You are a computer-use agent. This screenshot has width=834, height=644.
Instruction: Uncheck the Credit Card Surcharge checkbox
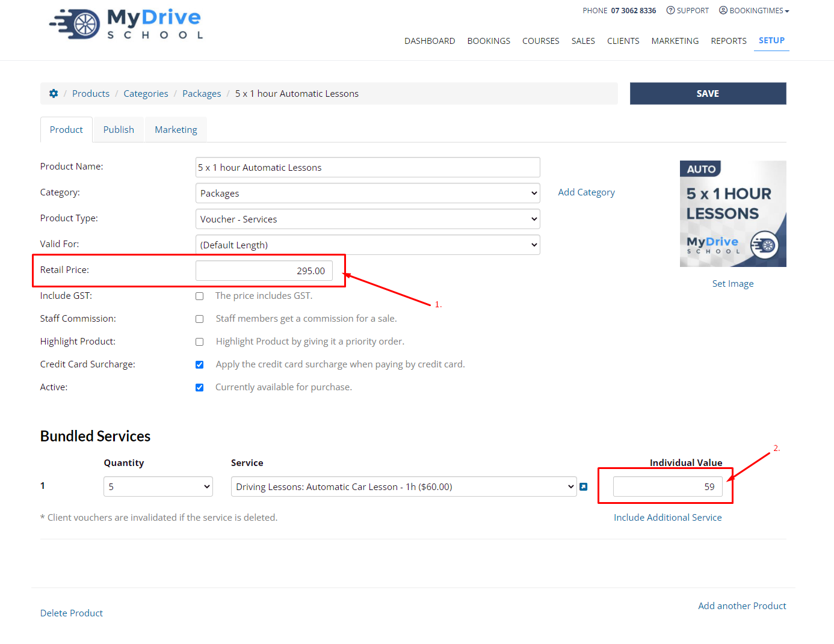pos(200,364)
